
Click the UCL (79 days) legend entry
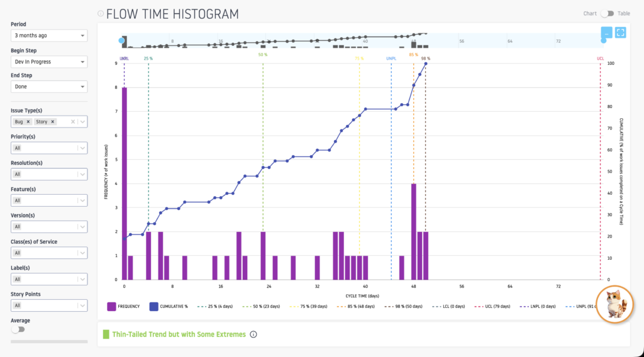[496, 307]
